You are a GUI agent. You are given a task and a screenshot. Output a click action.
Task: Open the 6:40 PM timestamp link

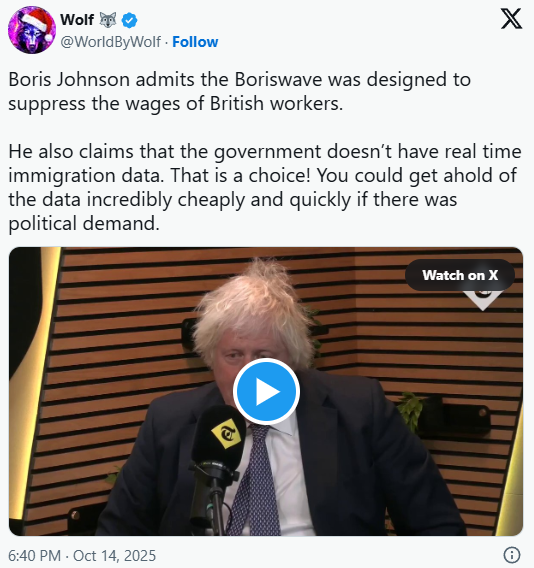coord(34,555)
